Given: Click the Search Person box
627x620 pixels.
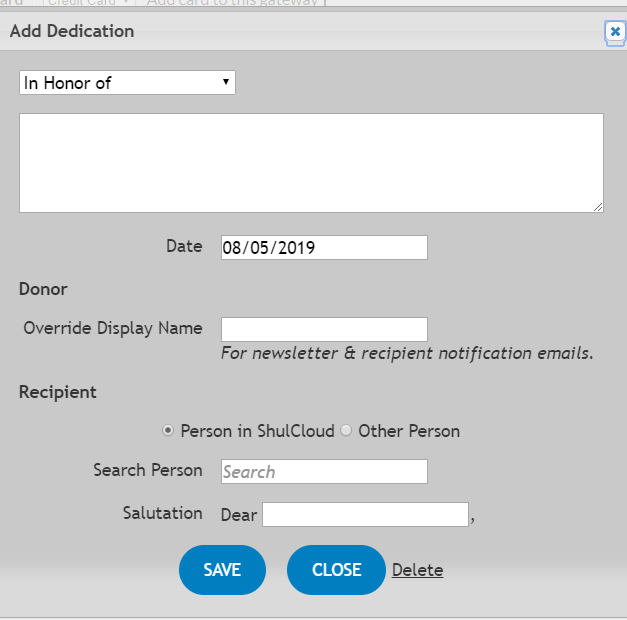Looking at the screenshot, I should click(x=324, y=472).
